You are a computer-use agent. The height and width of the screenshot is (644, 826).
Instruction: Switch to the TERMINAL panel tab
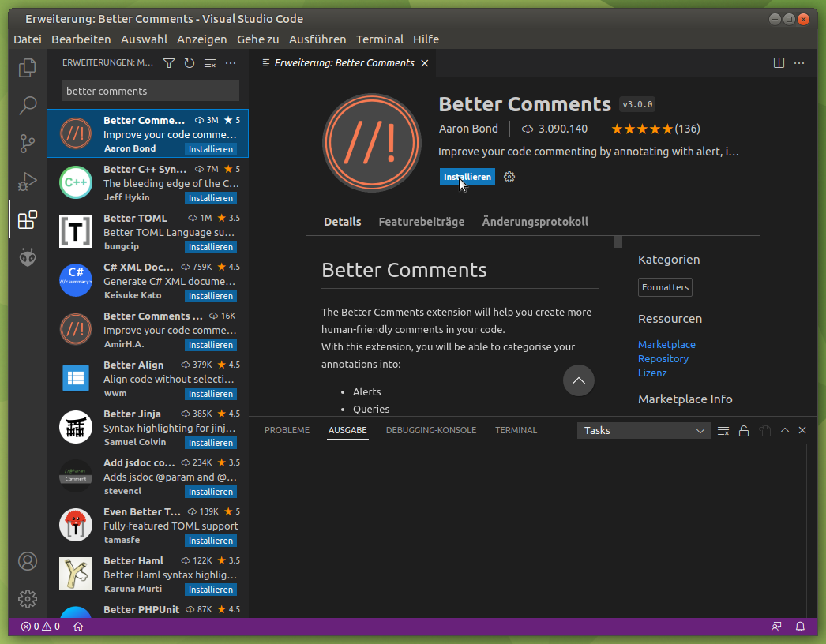(516, 430)
